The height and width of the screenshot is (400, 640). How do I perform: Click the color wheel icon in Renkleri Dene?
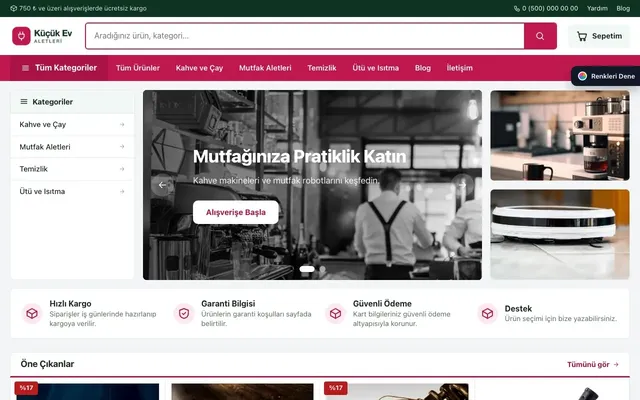[x=582, y=76]
